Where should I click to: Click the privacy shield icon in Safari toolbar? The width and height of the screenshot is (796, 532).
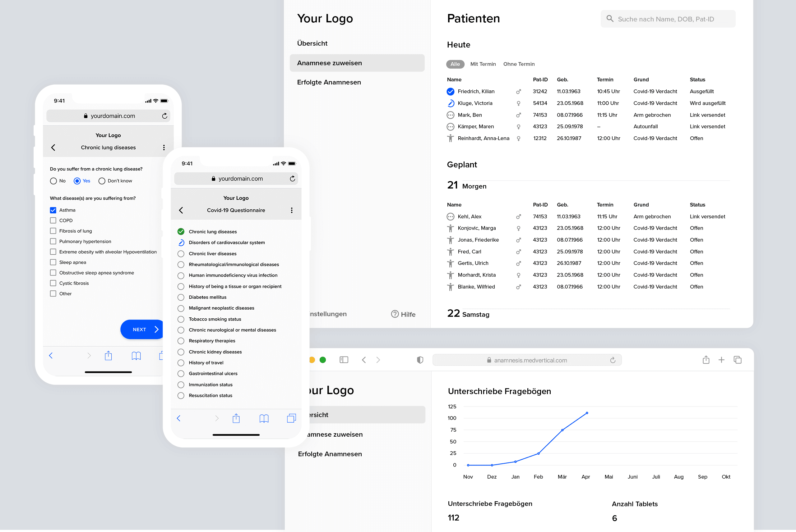point(420,360)
